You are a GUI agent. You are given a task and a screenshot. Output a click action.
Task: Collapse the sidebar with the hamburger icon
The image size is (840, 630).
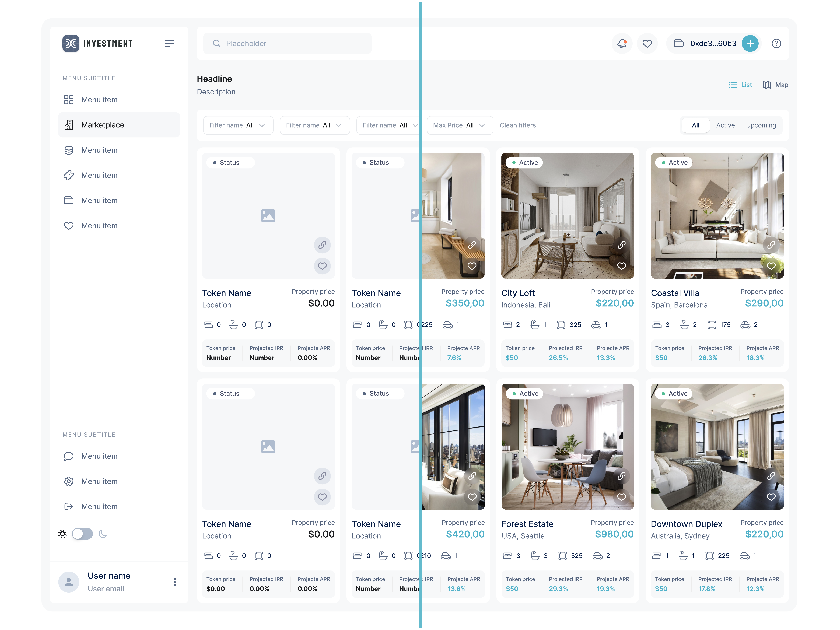pyautogui.click(x=170, y=43)
